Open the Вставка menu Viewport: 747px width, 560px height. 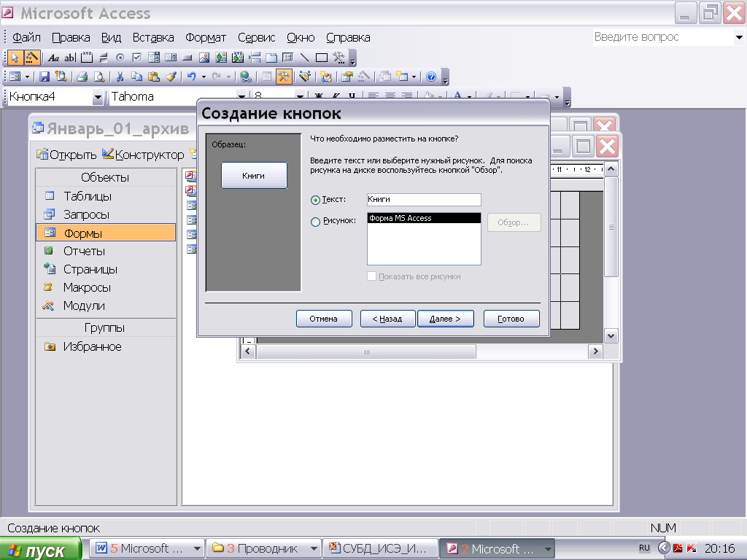click(x=153, y=38)
